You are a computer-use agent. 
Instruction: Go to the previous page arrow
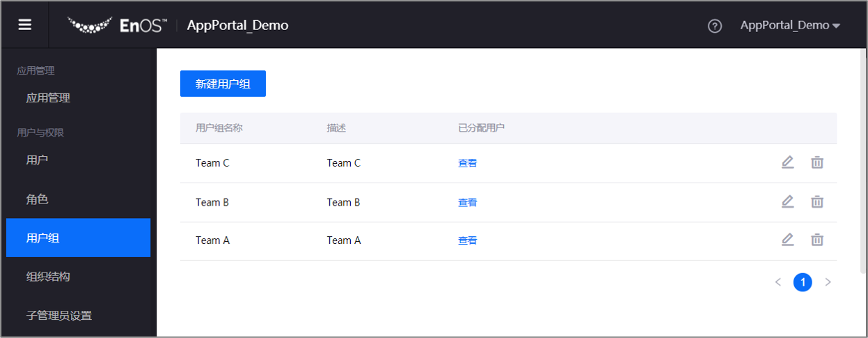(778, 282)
